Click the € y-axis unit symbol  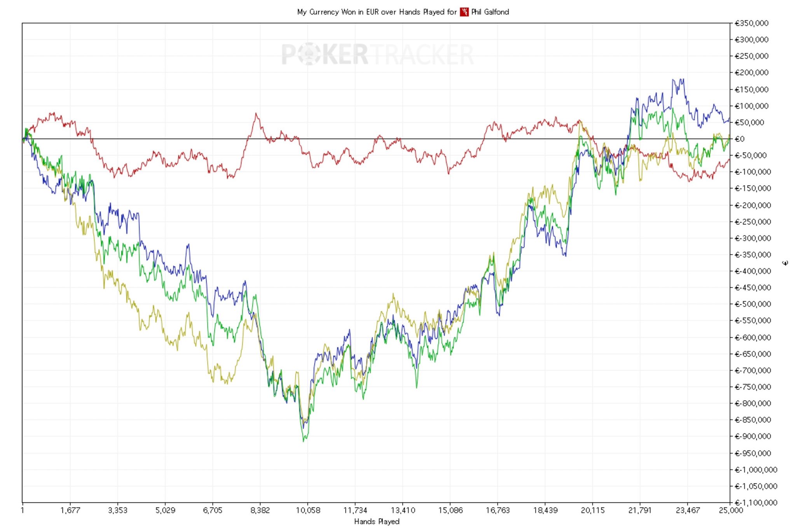click(x=785, y=263)
